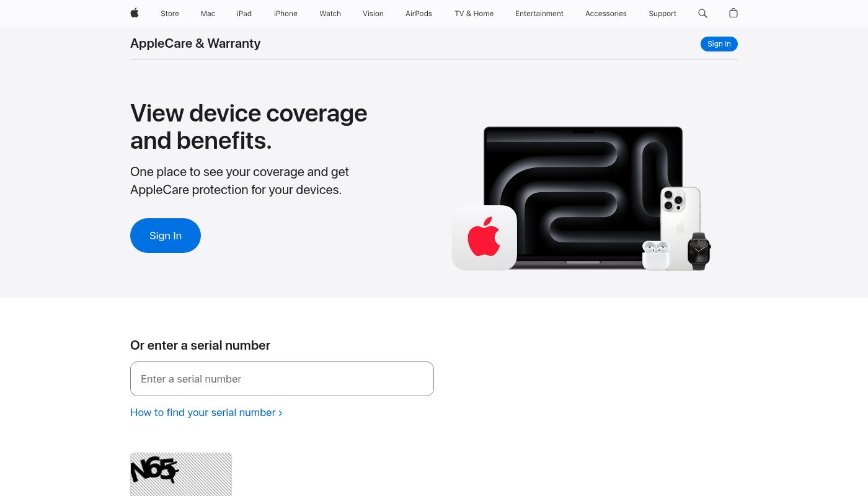Click the black Apple Watch image
Screen dimensions: 868x496
pyautogui.click(x=699, y=251)
